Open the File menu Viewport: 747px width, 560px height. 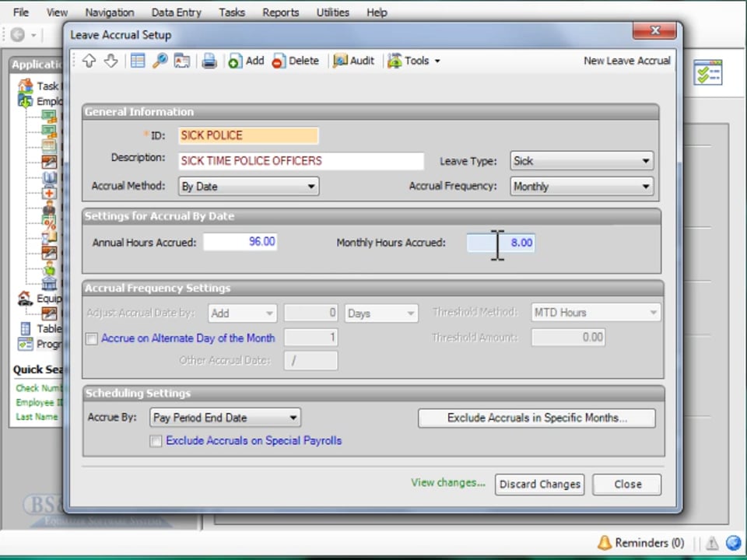(20, 12)
